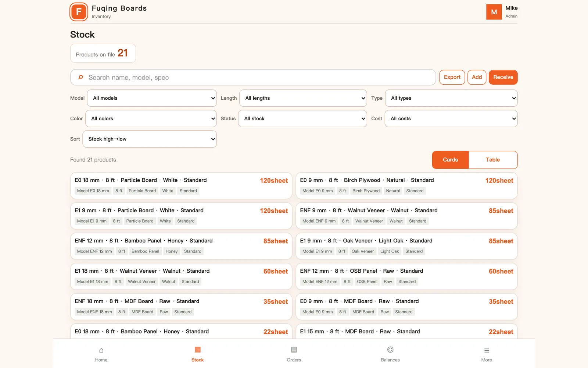
Task: Open E1 18 mm Walnut Veneer card
Action: click(x=181, y=276)
